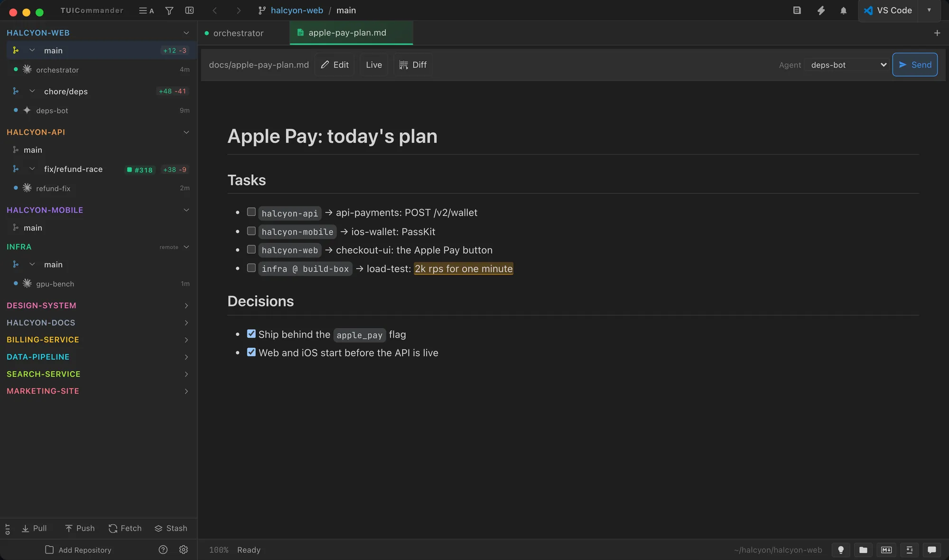Image resolution: width=949 pixels, height=560 pixels.
Task: Click the markdown icon in status bar
Action: [886, 550]
